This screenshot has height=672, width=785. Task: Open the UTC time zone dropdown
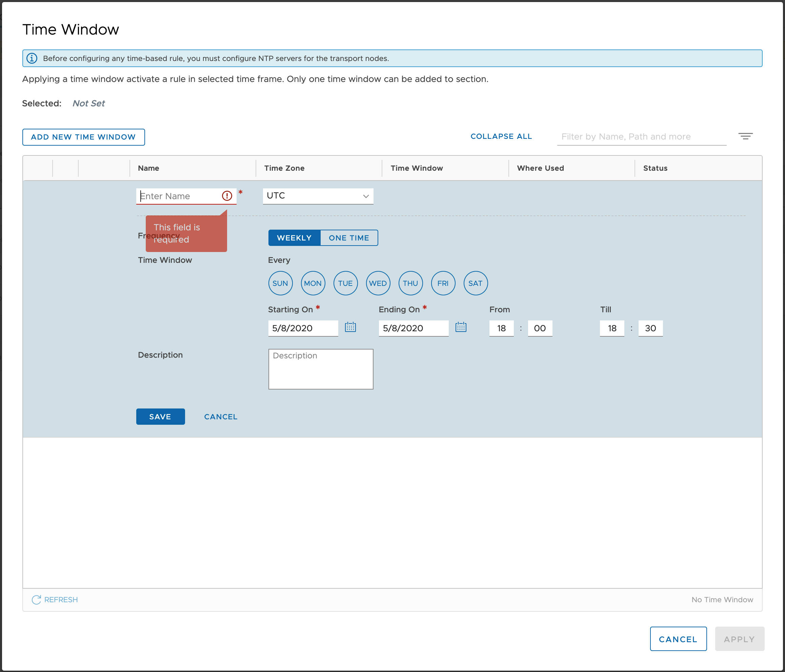tap(318, 196)
